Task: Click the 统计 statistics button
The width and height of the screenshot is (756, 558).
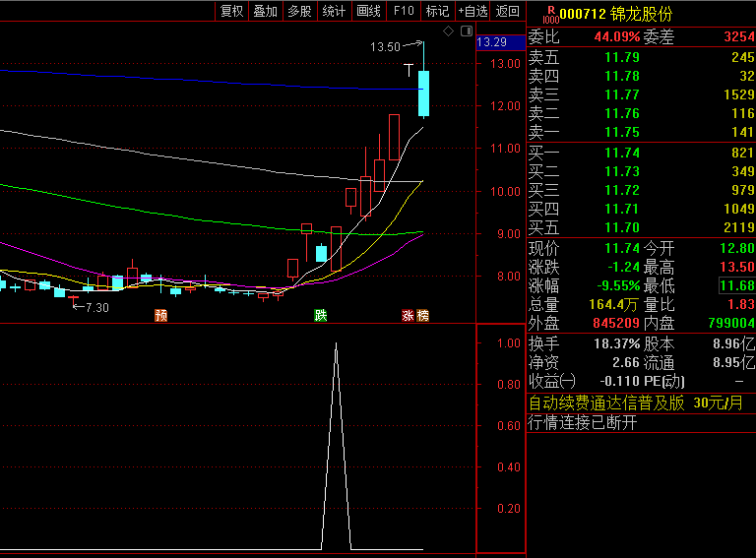Action: coord(334,11)
